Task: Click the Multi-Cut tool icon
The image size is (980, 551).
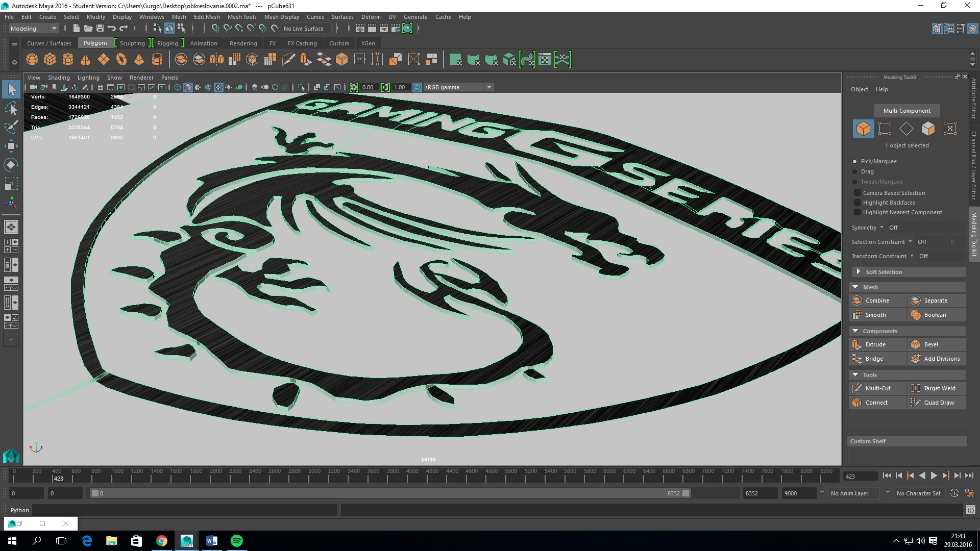Action: [x=857, y=388]
